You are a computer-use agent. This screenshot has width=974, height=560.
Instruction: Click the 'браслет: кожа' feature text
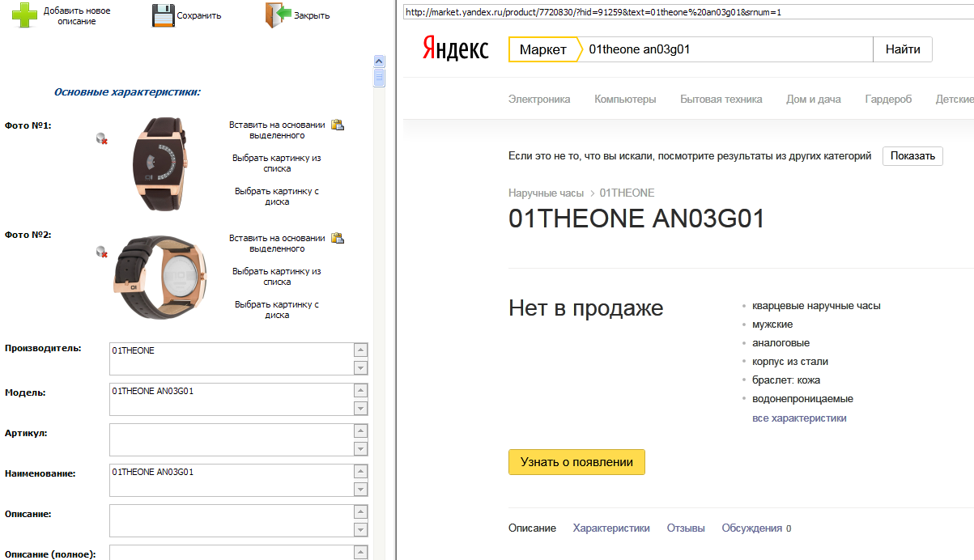785,380
